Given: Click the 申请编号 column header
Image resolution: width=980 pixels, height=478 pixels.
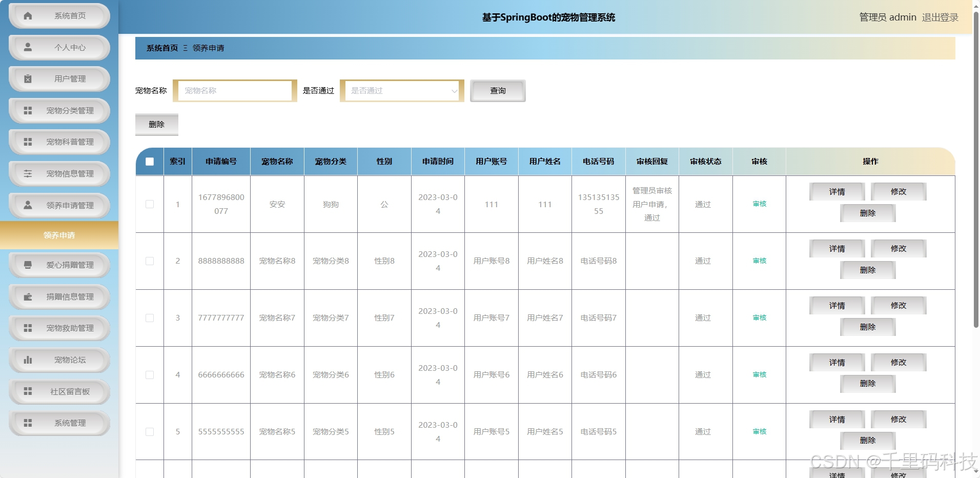Looking at the screenshot, I should tap(221, 162).
